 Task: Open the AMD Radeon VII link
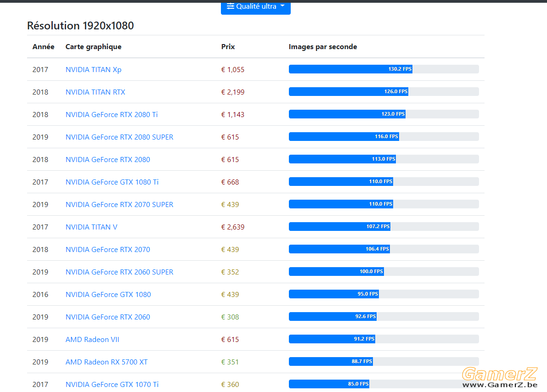92,339
